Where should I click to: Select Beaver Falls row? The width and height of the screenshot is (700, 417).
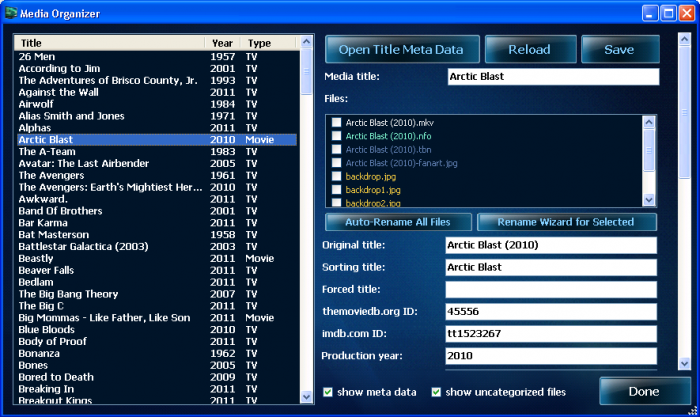click(x=157, y=270)
